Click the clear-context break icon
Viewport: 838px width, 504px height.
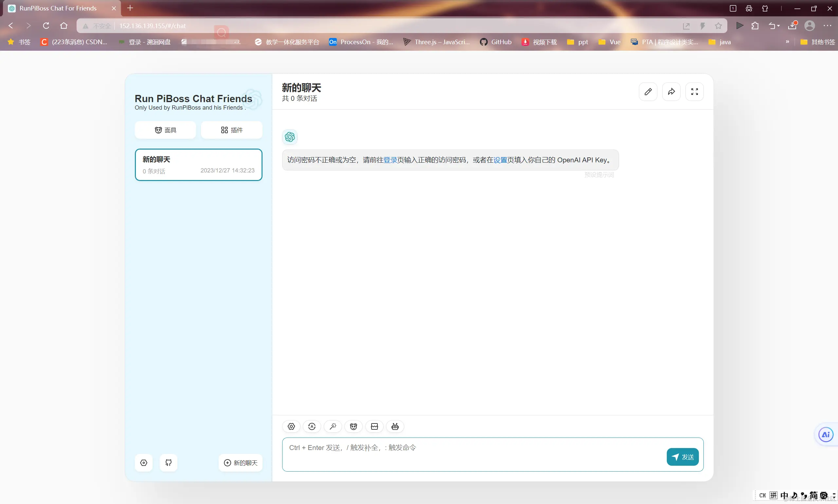click(374, 426)
